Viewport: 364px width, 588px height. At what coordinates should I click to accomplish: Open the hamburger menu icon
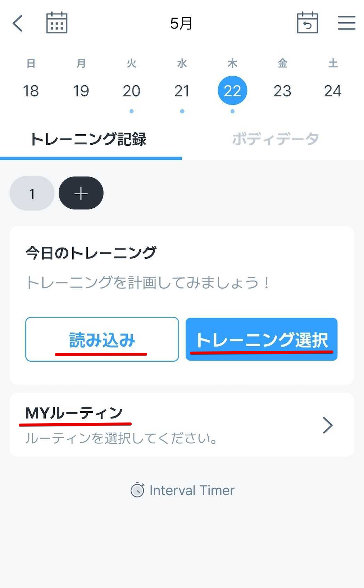pos(346,23)
